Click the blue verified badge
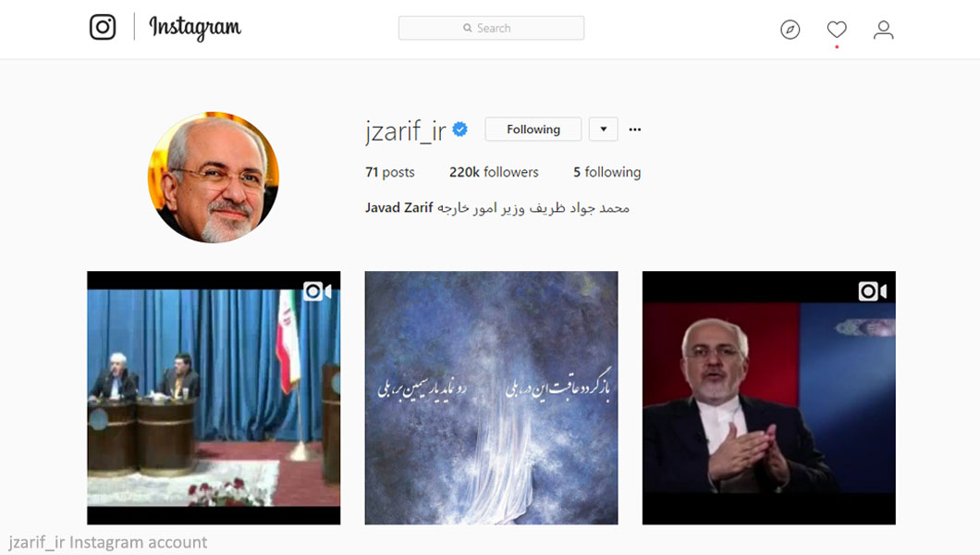Viewport: 980px width, 555px height. click(x=460, y=129)
